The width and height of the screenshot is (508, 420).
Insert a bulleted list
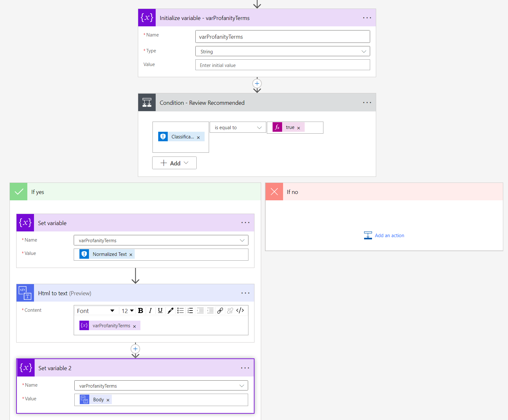(x=180, y=311)
